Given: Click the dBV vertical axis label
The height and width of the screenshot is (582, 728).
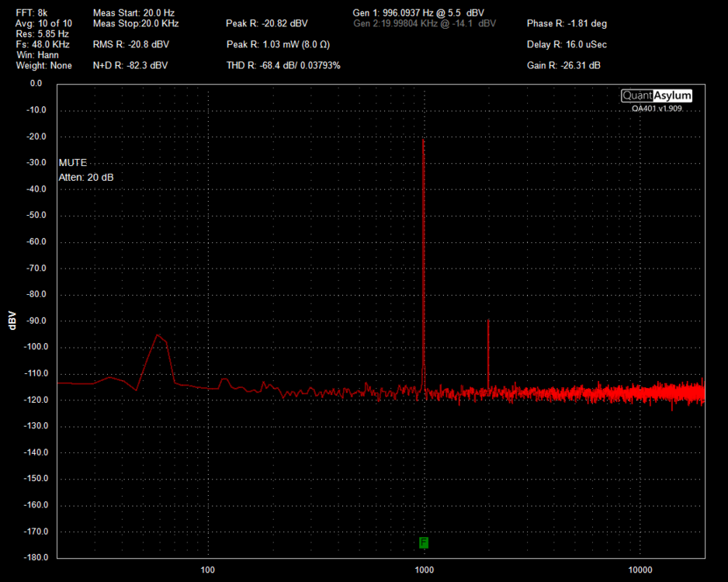Looking at the screenshot, I should [12, 320].
